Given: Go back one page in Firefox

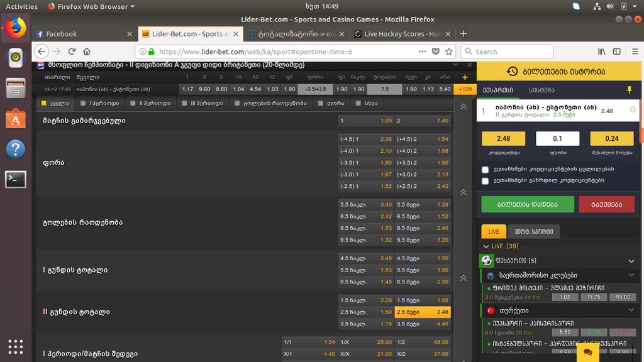Looking at the screenshot, I should [x=42, y=52].
